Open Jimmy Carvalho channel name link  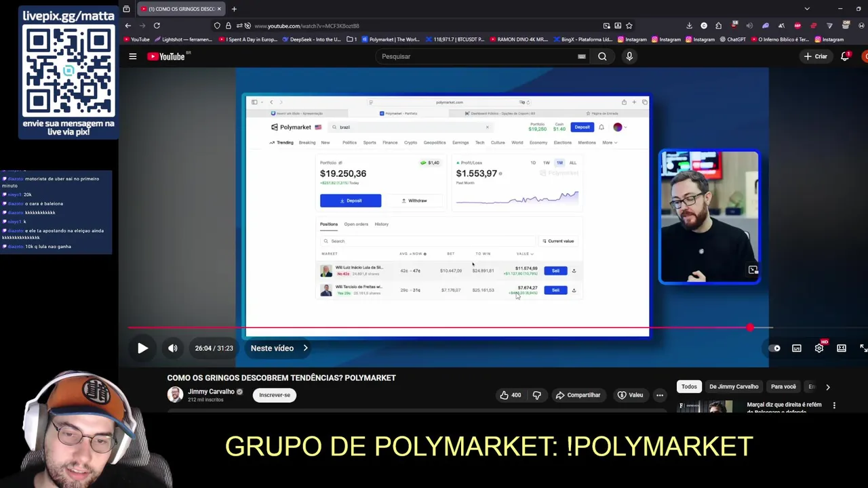coord(211,392)
